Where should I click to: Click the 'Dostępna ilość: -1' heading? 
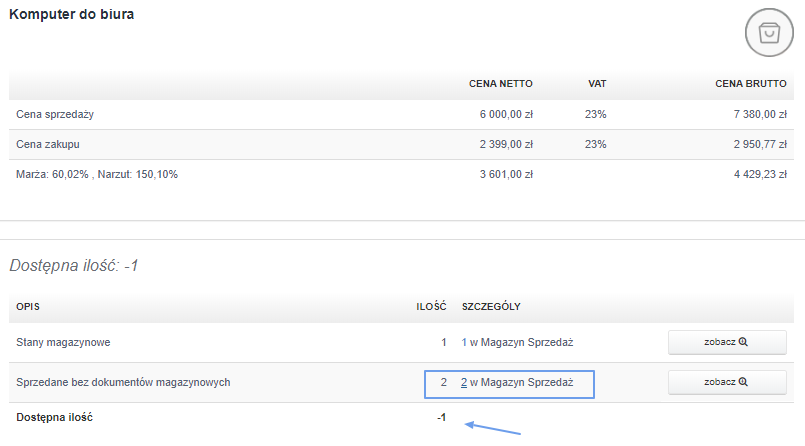coord(74,265)
